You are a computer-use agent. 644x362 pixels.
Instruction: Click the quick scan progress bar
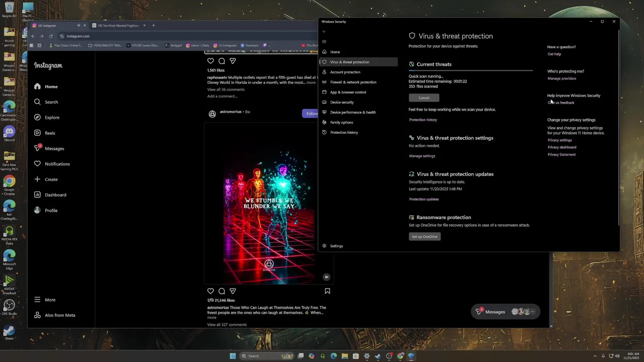pyautogui.click(x=470, y=70)
